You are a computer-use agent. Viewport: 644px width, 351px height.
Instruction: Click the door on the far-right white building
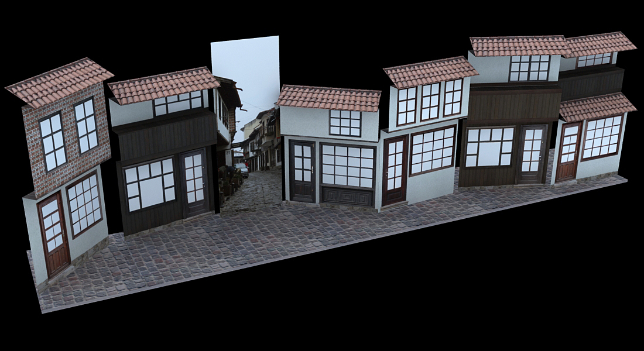point(568,152)
